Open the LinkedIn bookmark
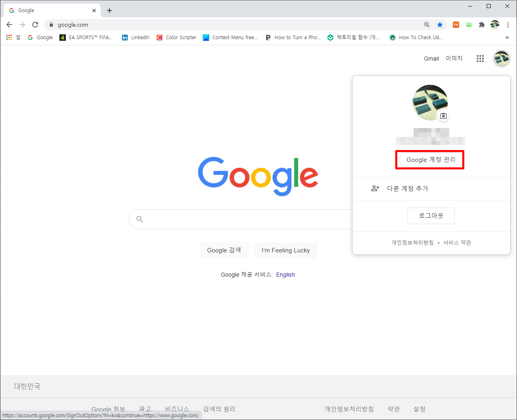The height and width of the screenshot is (420, 517). click(x=136, y=37)
